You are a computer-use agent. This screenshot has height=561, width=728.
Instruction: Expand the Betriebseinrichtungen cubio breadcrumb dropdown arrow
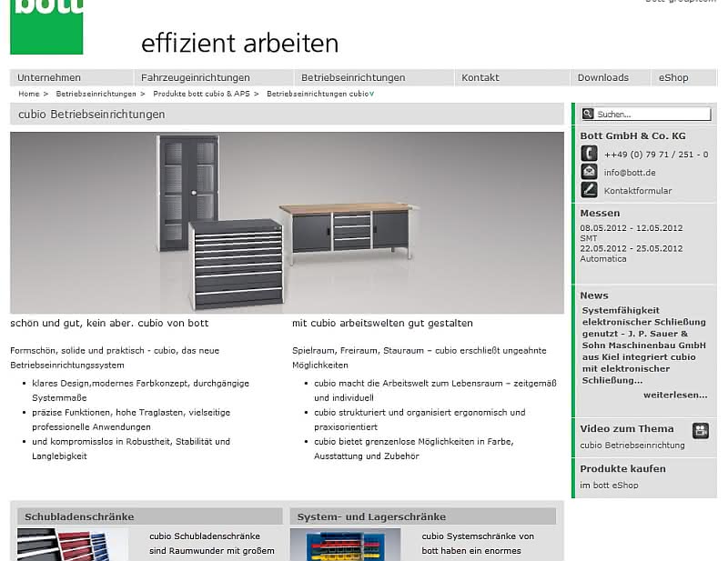point(372,95)
